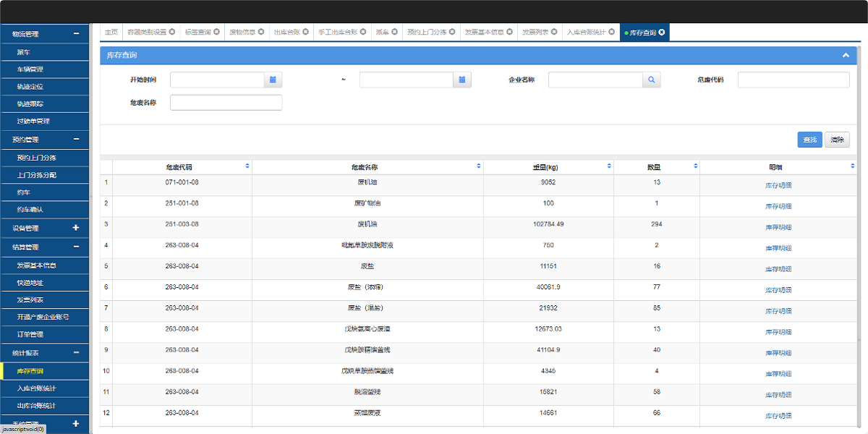Switch to the 主页 tab
The image size is (868, 434).
tap(111, 33)
